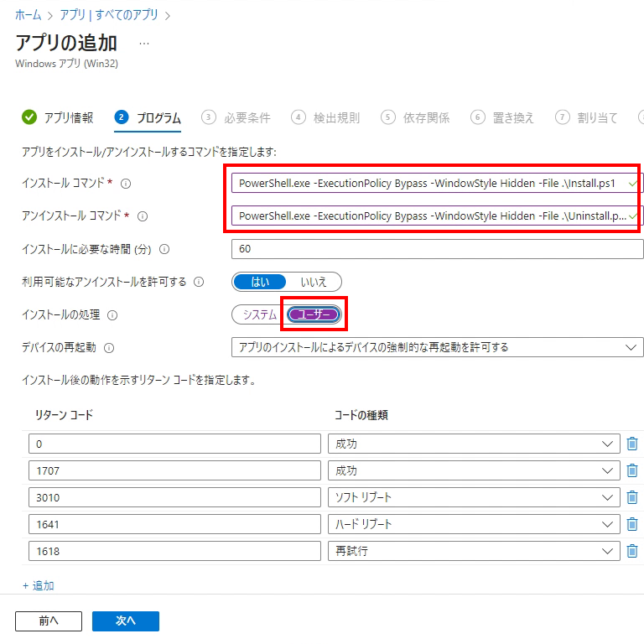The width and height of the screenshot is (644, 644).
Task: Delete return code 3010 row with trash icon
Action: (632, 497)
